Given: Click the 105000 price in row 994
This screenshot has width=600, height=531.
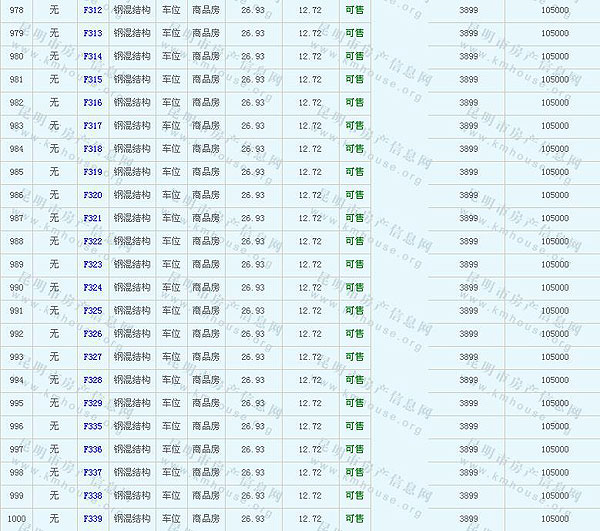Looking at the screenshot, I should 554,380.
